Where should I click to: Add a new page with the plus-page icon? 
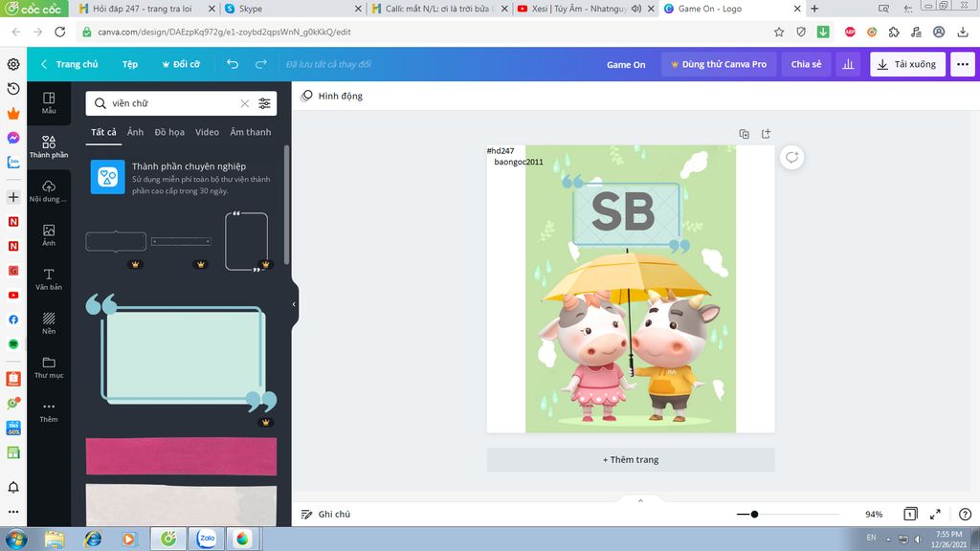click(766, 134)
